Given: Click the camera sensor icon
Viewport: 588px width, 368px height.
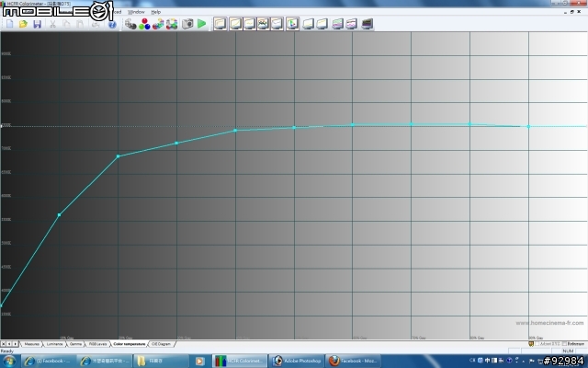Looking at the screenshot, I should click(187, 24).
